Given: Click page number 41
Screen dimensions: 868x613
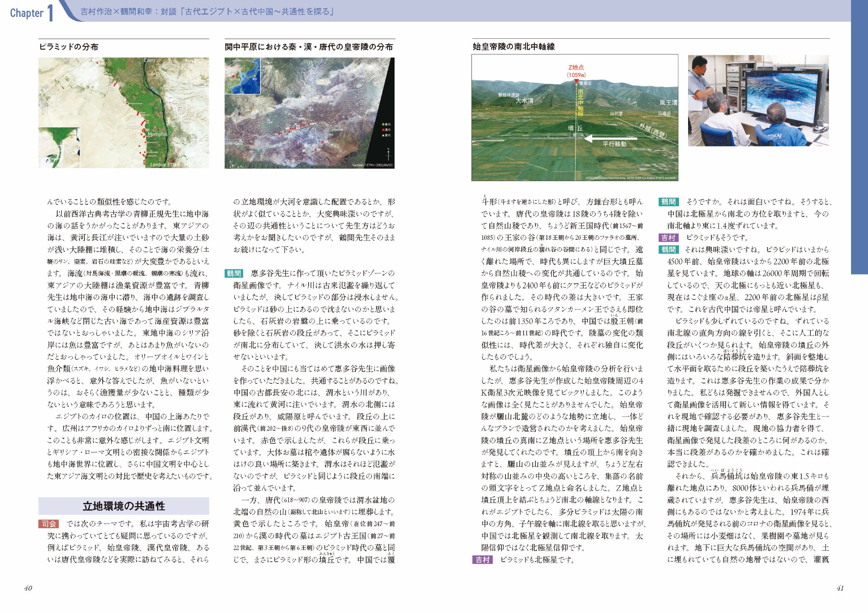Looking at the screenshot, I should click(x=840, y=588).
